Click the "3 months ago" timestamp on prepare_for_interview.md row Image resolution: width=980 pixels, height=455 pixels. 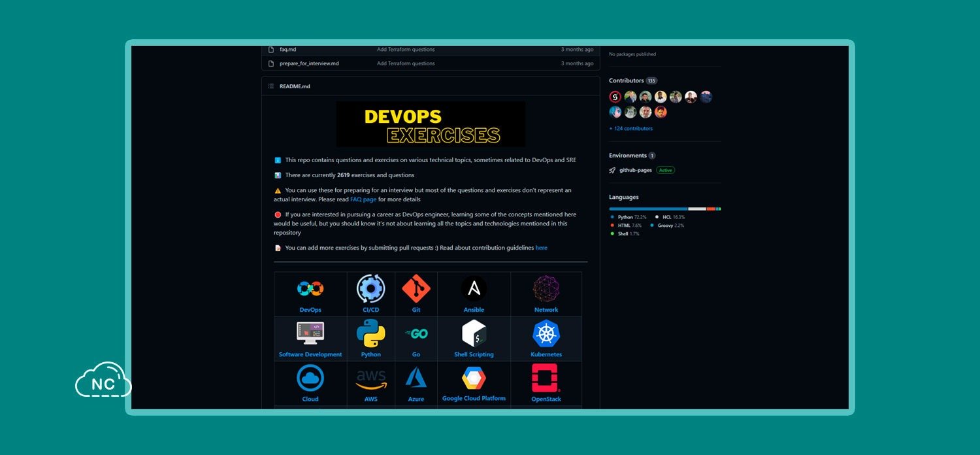pyautogui.click(x=578, y=63)
